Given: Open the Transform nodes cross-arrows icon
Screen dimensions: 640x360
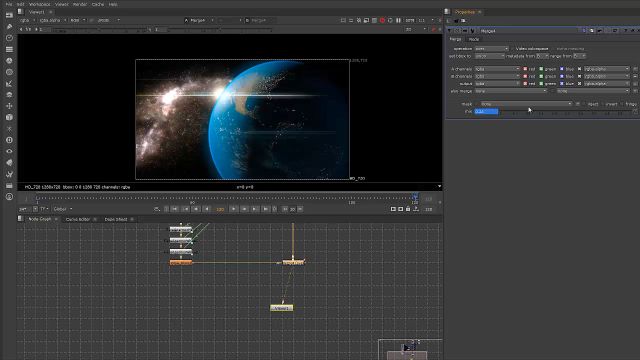Looking at the screenshot, I should [9, 106].
